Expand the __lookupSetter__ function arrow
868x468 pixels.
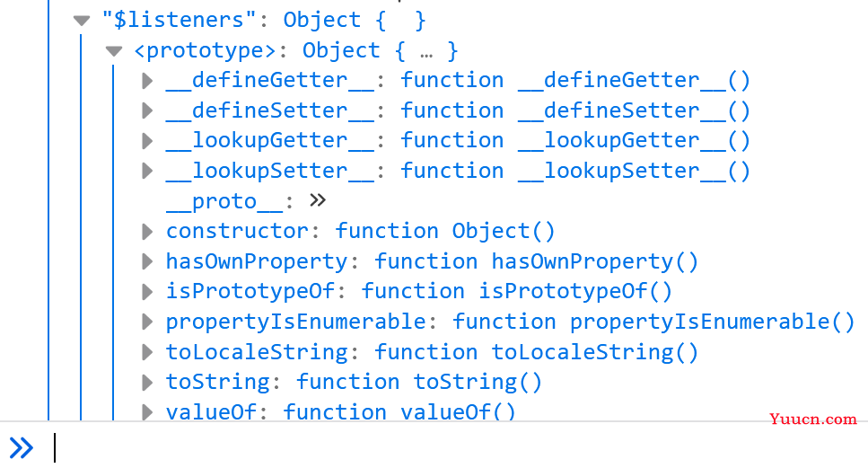coord(147,171)
